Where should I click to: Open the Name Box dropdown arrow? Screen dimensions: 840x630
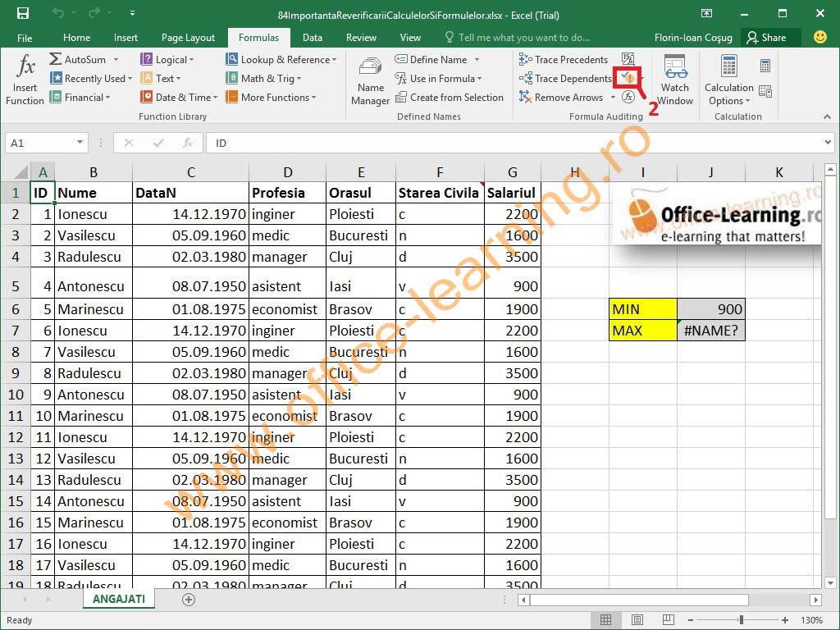(80, 143)
